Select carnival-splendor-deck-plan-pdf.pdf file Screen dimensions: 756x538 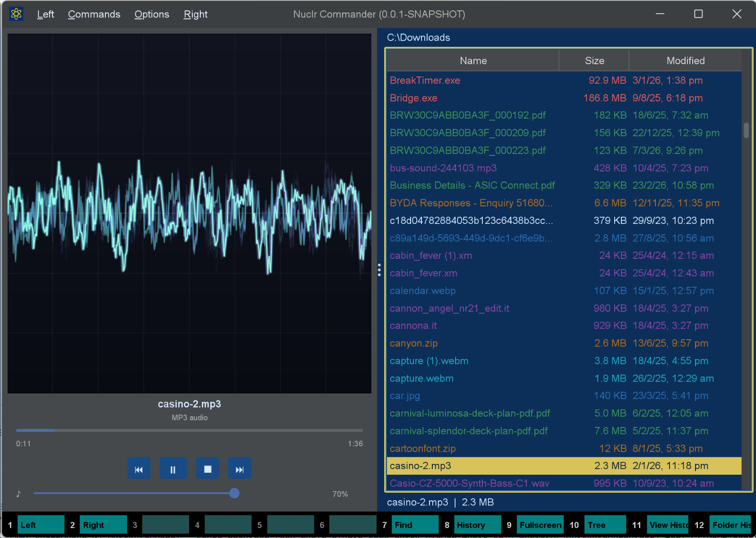(564, 431)
